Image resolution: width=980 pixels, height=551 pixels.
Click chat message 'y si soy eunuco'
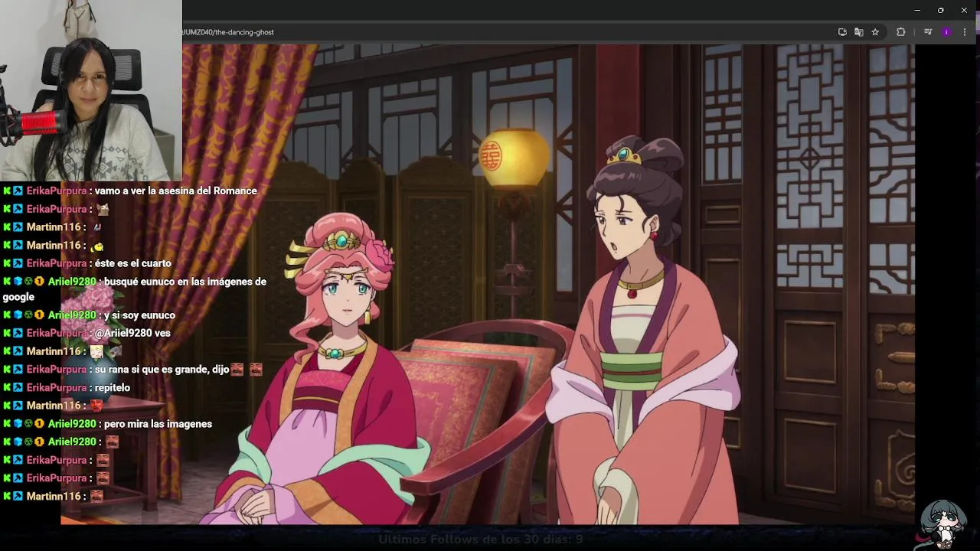tap(139, 315)
